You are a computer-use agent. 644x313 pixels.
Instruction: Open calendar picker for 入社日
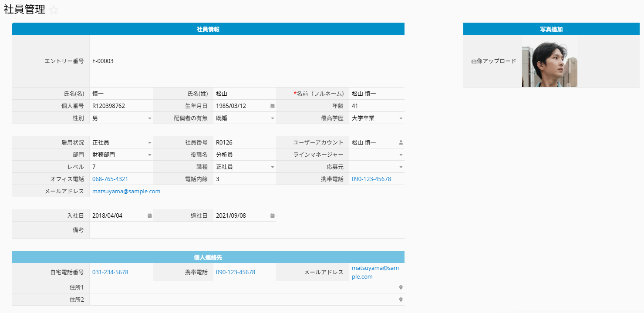(x=149, y=215)
